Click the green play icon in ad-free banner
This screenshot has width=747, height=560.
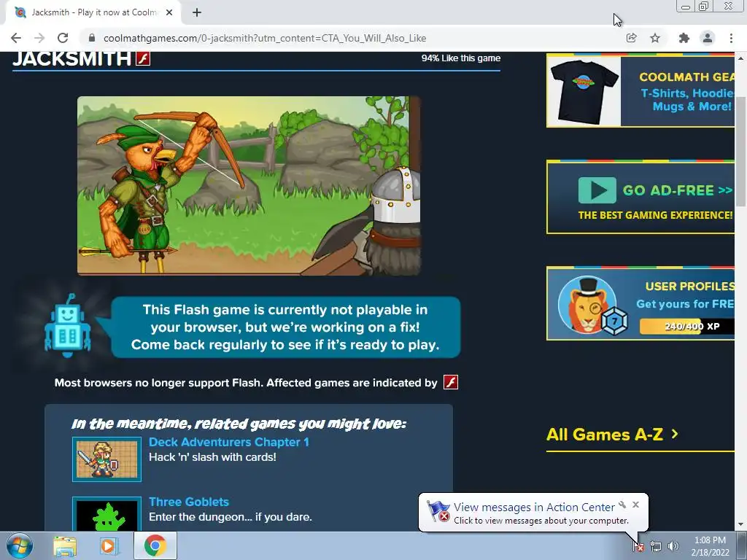coord(597,190)
